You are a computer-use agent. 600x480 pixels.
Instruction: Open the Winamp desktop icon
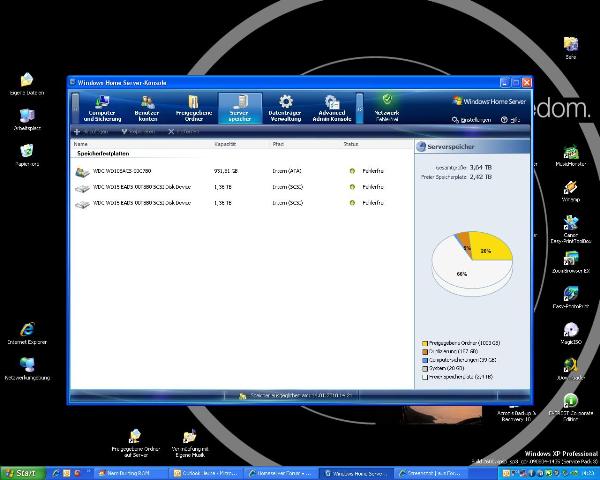pyautogui.click(x=571, y=191)
